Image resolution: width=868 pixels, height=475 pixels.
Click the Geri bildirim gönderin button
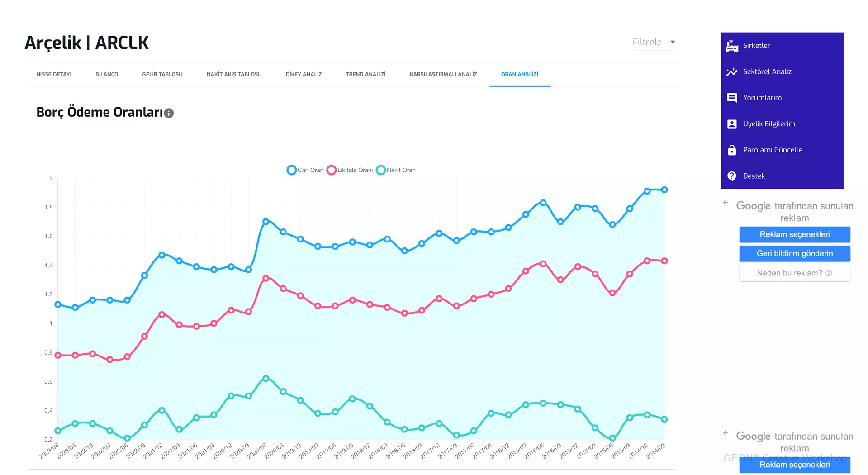point(794,253)
